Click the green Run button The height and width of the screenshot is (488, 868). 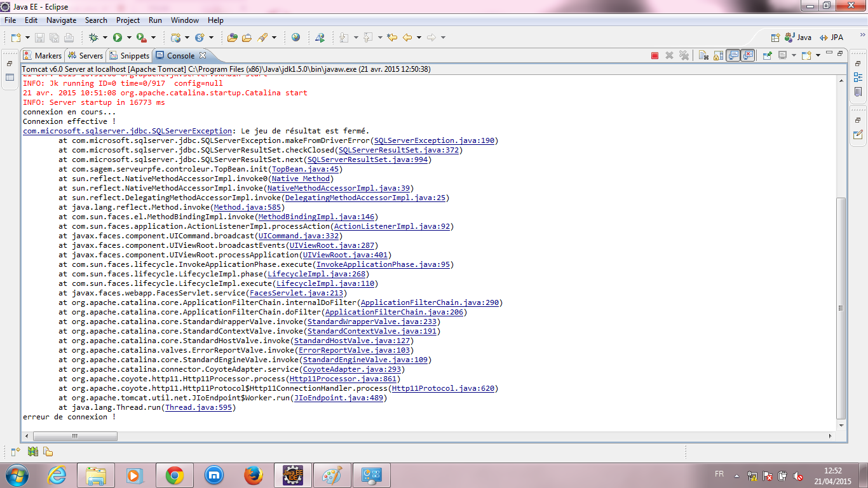(x=118, y=37)
